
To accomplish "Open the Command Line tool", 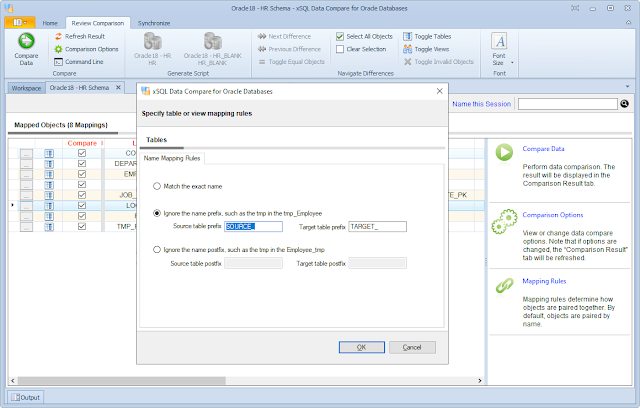I will pyautogui.click(x=79, y=62).
